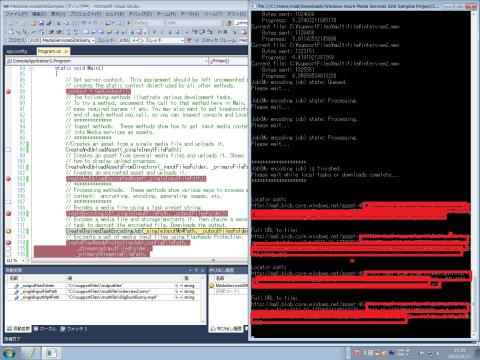Switch to the 自動変数 panel tab
Viewport: 480px width, 360px height.
19,329
